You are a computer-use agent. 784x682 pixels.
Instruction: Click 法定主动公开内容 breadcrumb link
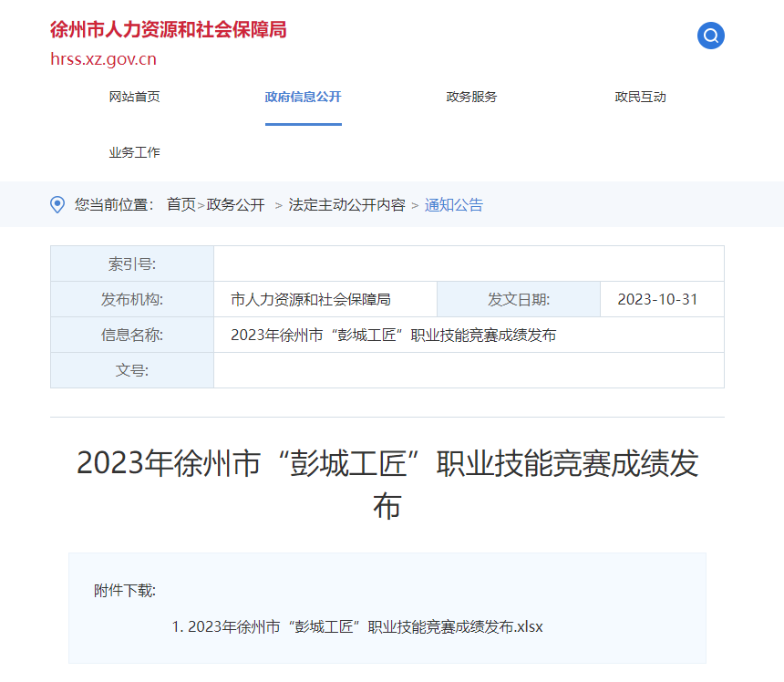[346, 204]
